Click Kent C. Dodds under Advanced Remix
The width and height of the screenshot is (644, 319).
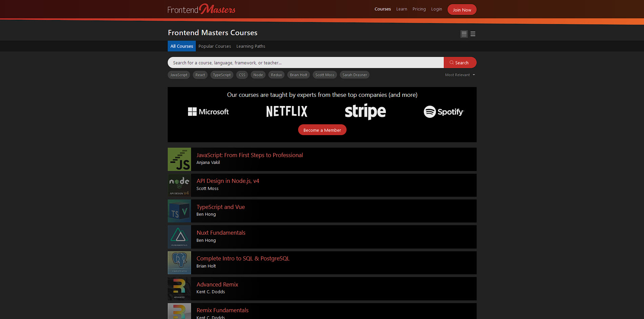point(211,292)
